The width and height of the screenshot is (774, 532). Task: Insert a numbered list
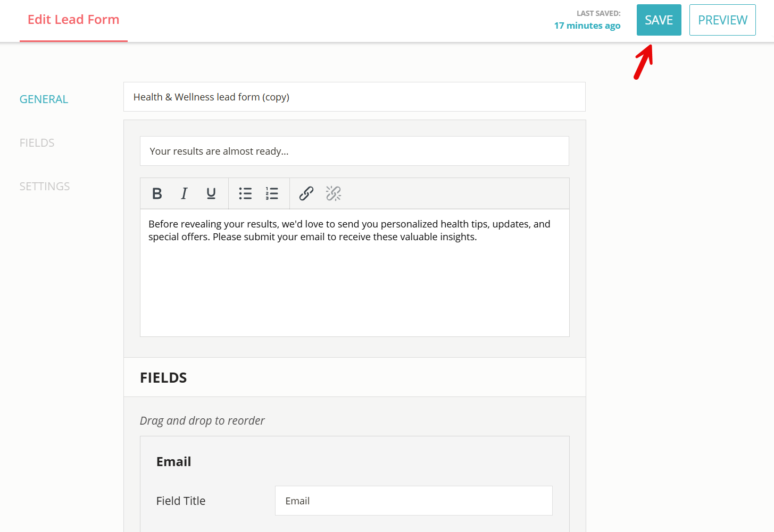(x=272, y=193)
